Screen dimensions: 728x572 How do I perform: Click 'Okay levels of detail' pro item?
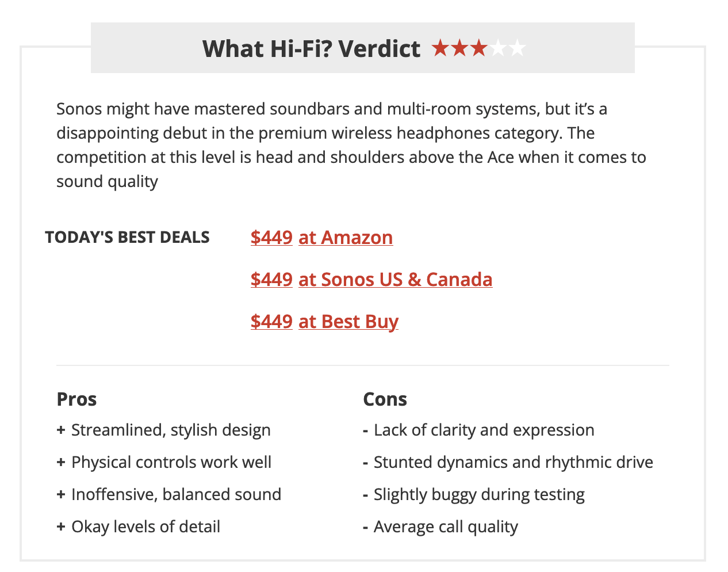tap(139, 527)
